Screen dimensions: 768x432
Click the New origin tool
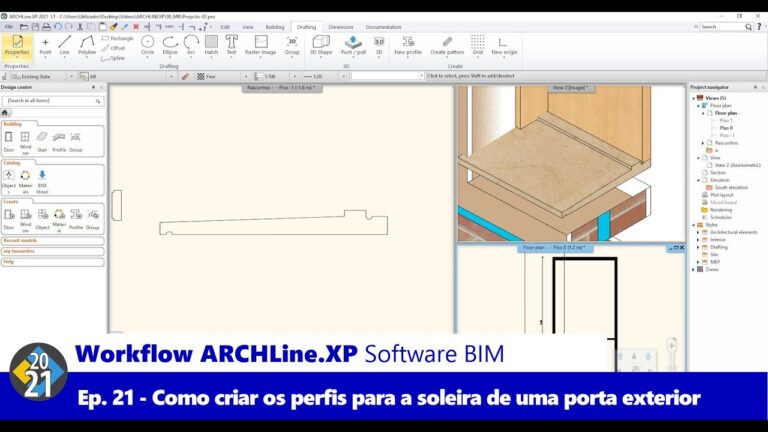pos(504,46)
